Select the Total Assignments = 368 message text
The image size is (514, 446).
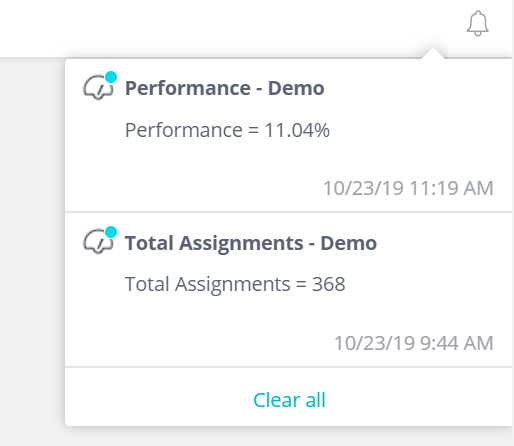[235, 284]
